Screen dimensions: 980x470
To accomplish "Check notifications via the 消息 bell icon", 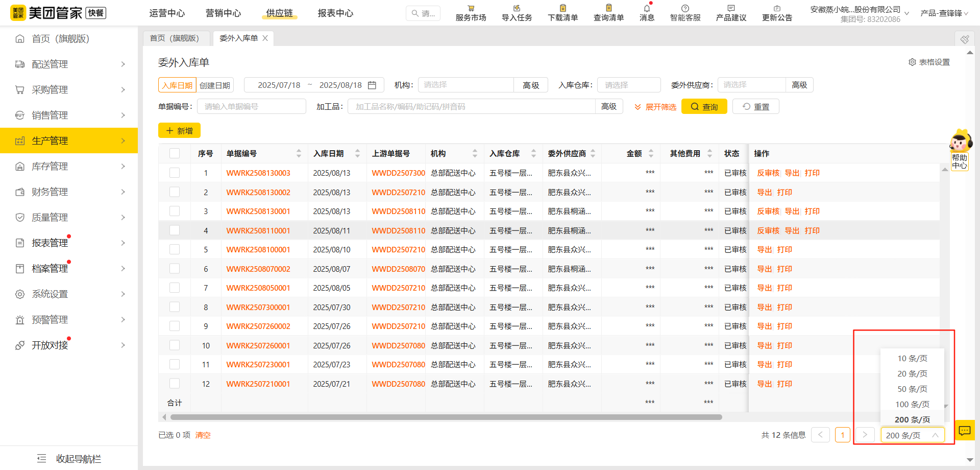I will tap(646, 13).
